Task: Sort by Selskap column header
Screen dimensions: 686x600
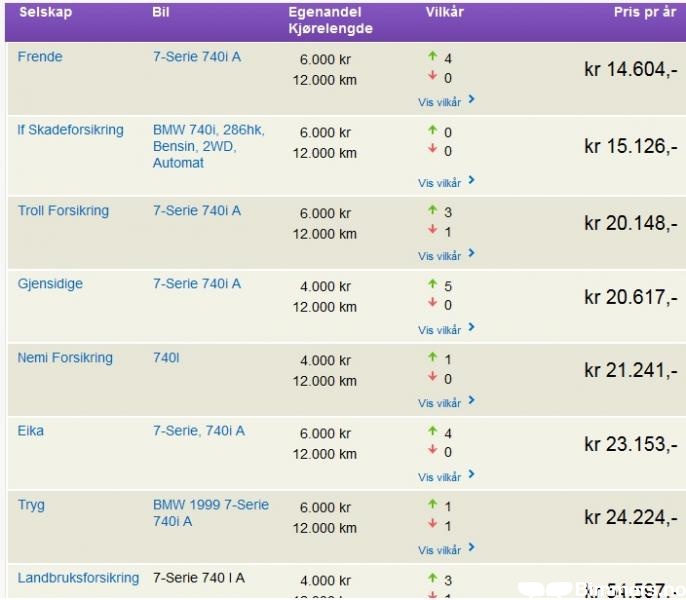Action: tap(45, 13)
